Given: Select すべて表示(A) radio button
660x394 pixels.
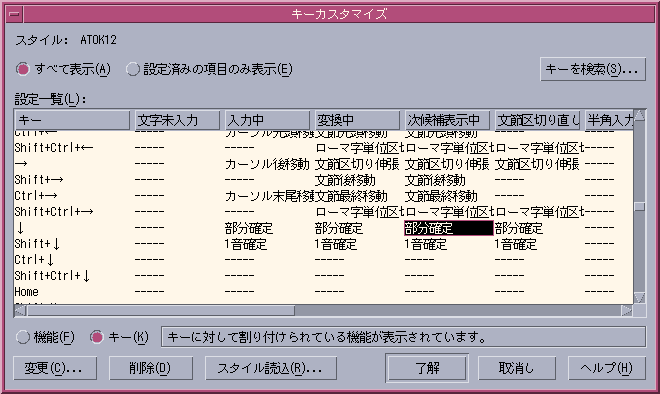Looking at the screenshot, I should (x=63, y=69).
